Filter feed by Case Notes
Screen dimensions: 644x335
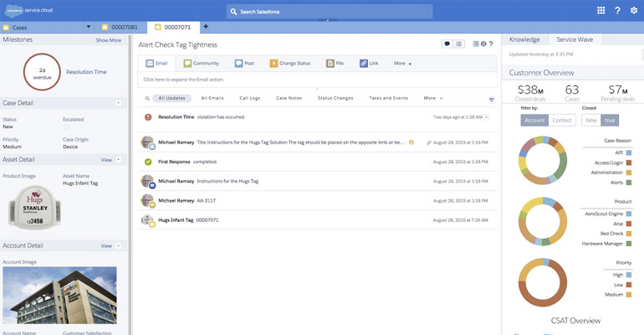point(289,98)
